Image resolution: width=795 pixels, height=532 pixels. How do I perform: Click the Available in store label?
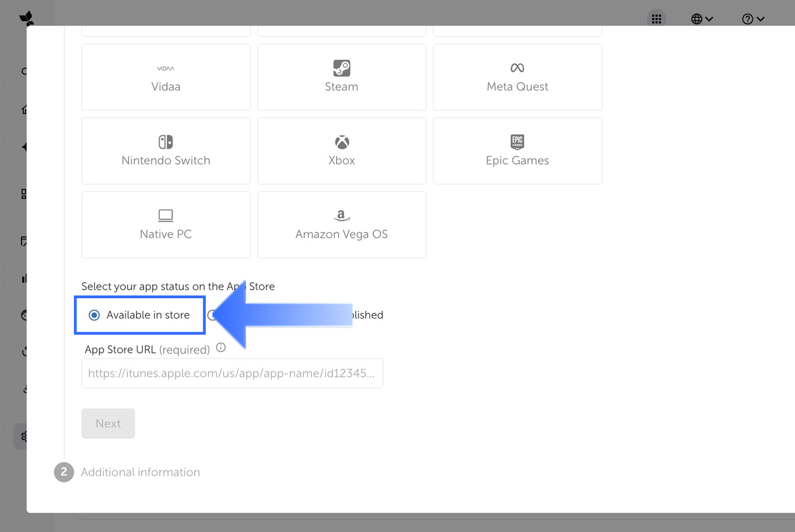coord(148,315)
